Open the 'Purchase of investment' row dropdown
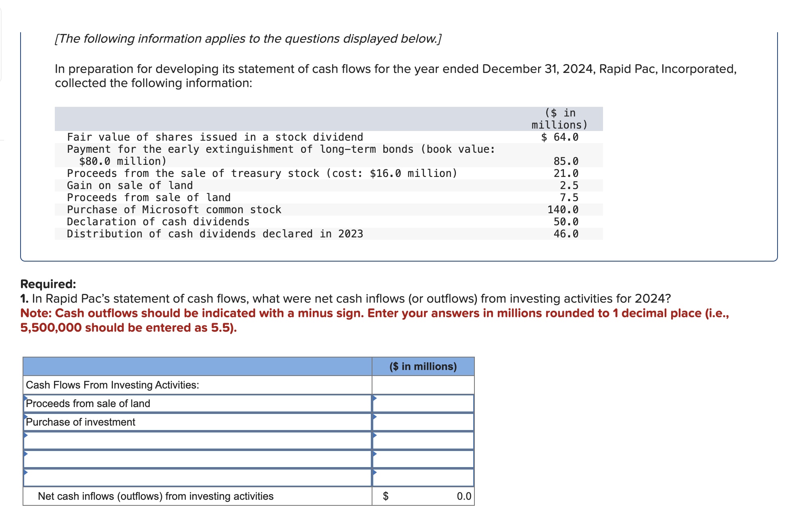786x532 pixels. point(197,422)
